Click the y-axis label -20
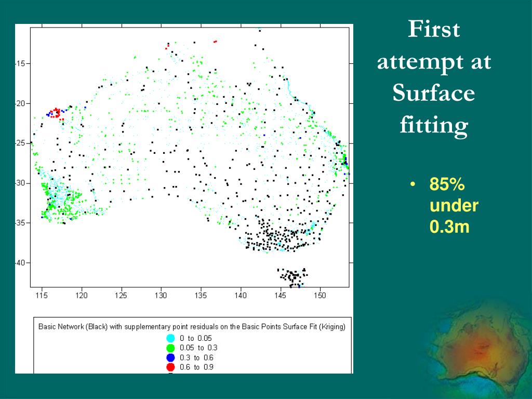This screenshot has width=532, height=399. click(20, 103)
